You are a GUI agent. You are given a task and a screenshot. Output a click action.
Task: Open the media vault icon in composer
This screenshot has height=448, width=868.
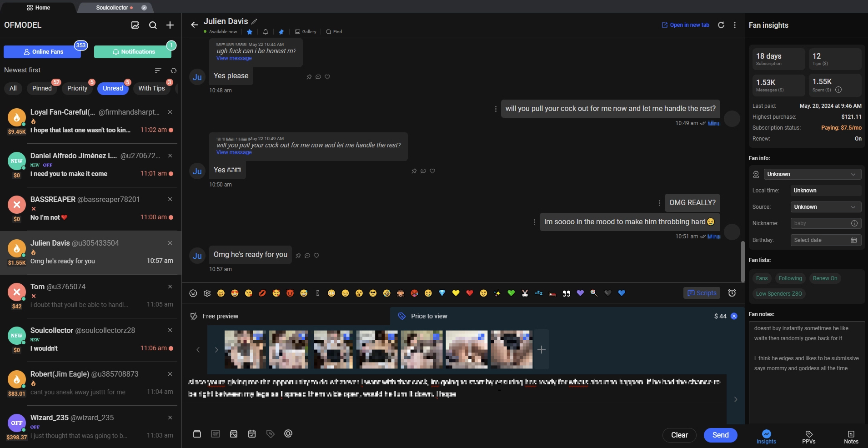tap(197, 433)
